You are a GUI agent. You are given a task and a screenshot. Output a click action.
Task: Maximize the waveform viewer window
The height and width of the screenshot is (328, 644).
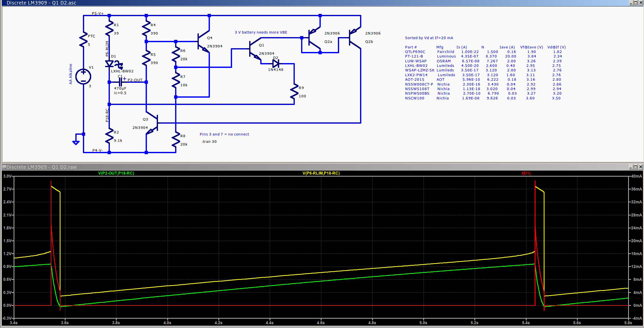635,167
